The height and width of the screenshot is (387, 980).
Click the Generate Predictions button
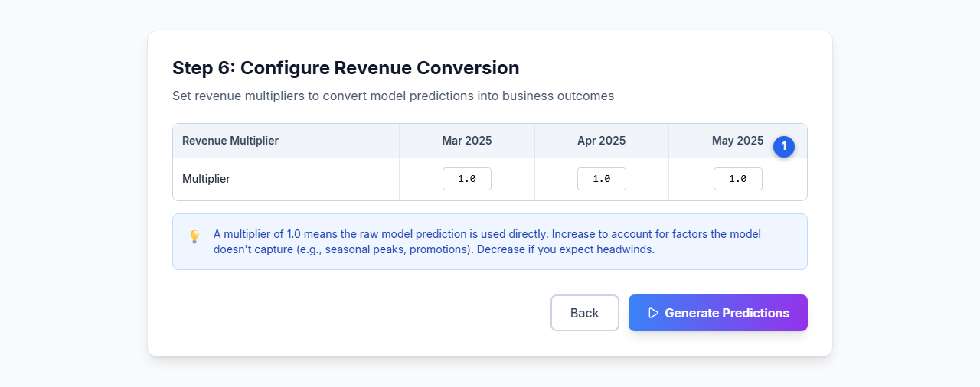tap(718, 313)
